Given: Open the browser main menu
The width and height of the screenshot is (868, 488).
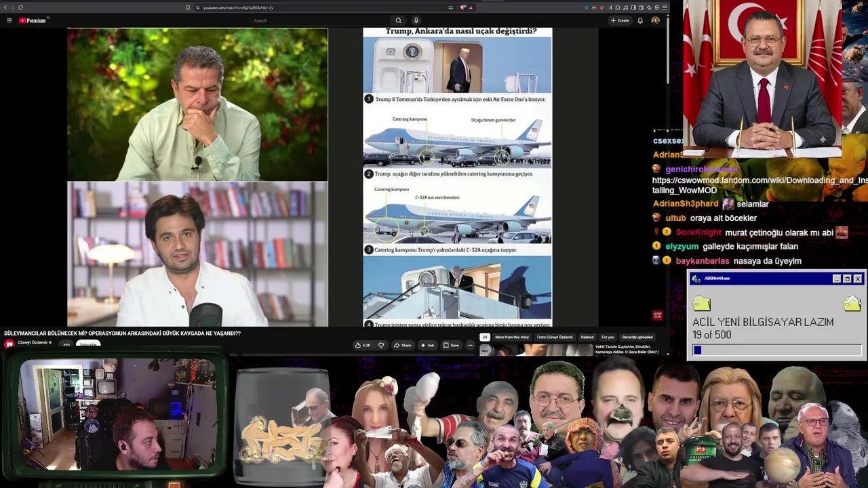Looking at the screenshot, I should (x=665, y=7).
